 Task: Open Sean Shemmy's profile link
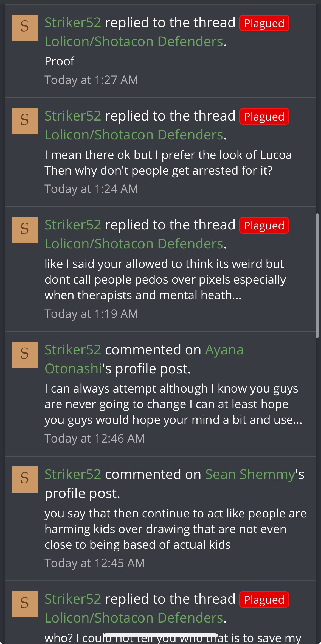(250, 475)
